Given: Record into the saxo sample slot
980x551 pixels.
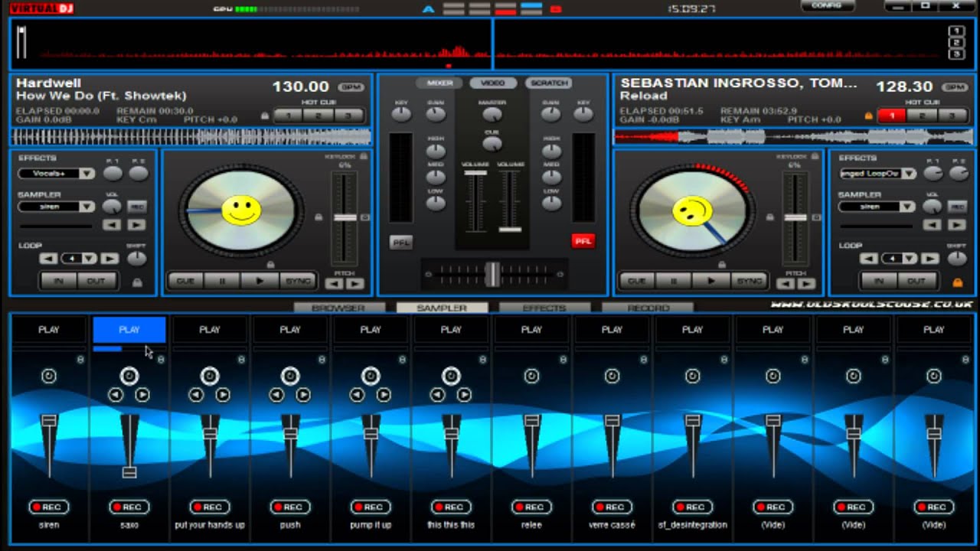Looking at the screenshot, I should pos(129,507).
